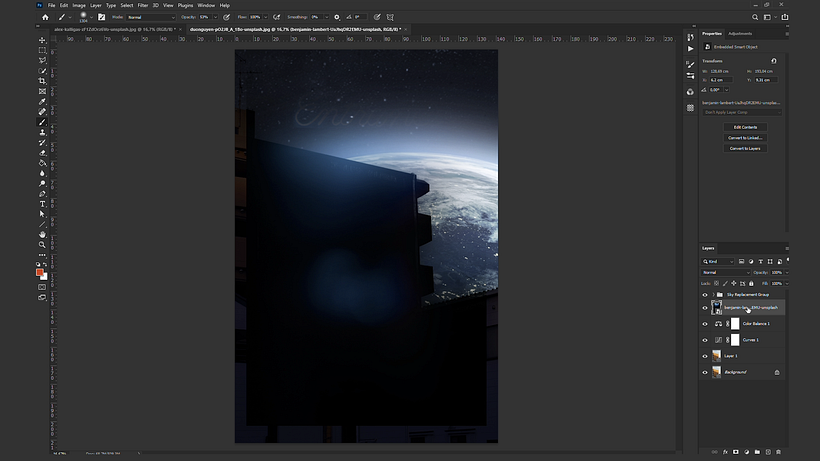Open the Select menu
This screenshot has height=461, width=820.
click(x=127, y=5)
